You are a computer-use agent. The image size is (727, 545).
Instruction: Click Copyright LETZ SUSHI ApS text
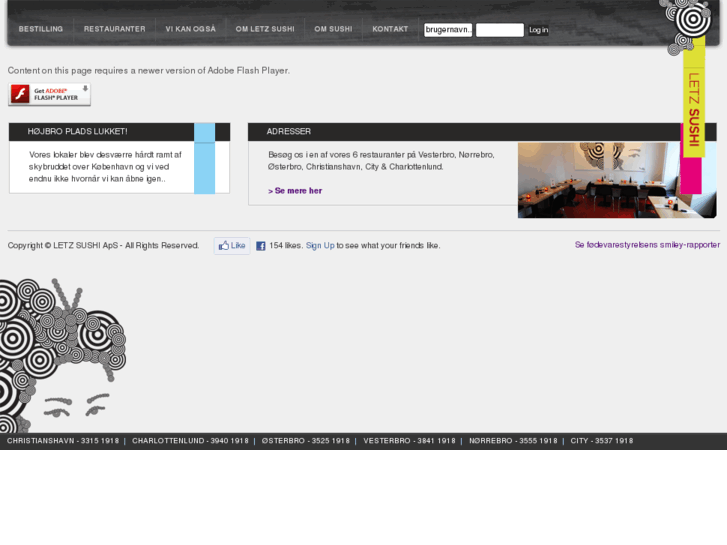pyautogui.click(x=103, y=245)
